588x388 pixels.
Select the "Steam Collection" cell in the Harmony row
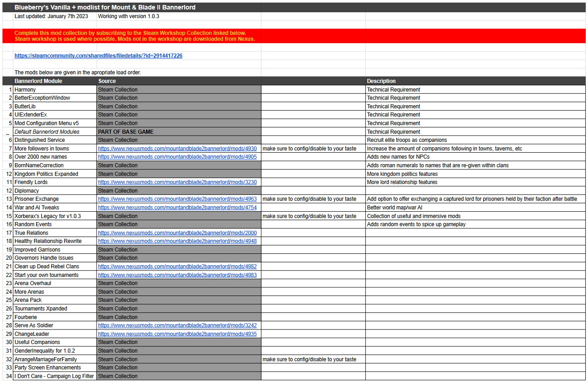(179, 90)
